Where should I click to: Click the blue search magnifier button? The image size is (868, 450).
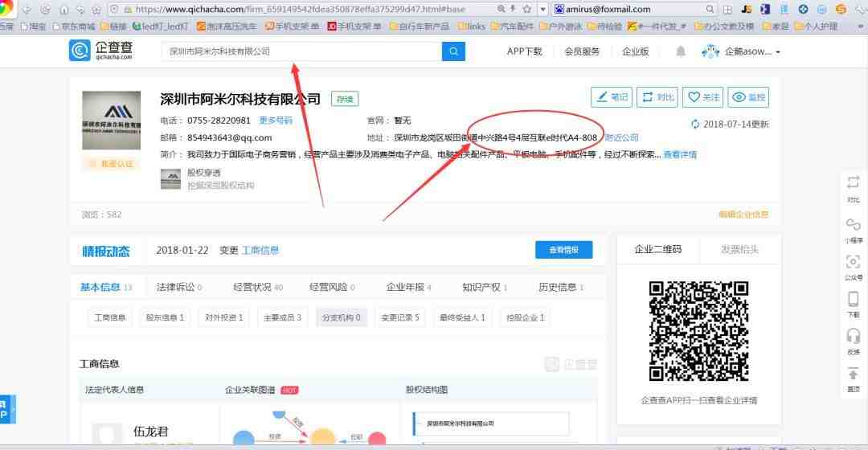[453, 51]
